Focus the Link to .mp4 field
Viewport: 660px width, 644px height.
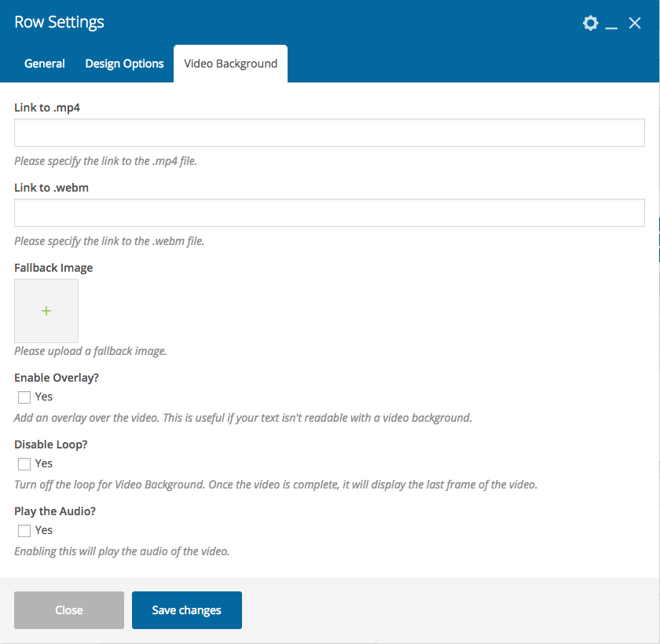coord(329,133)
